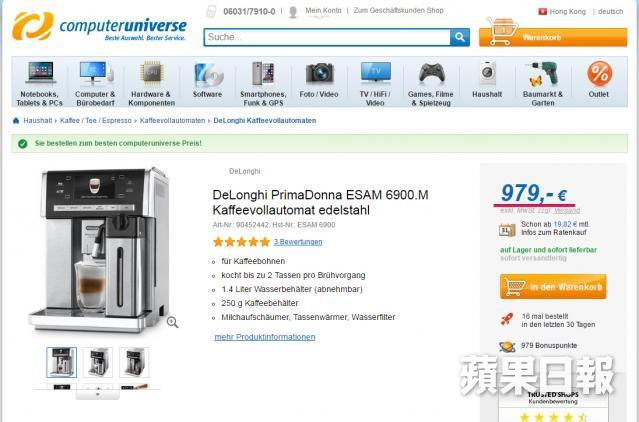Open the Outlet percent icon category
Image resolution: width=639 pixels, height=422 pixels.
point(599,74)
